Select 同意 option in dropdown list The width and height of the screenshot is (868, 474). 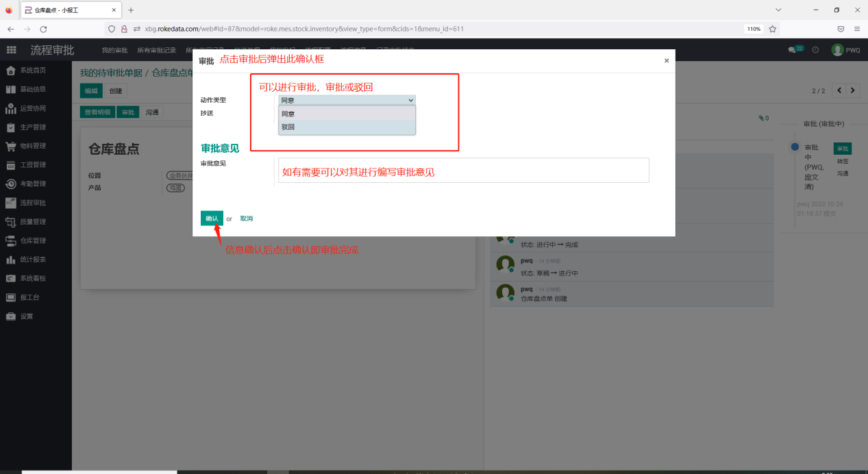[347, 114]
